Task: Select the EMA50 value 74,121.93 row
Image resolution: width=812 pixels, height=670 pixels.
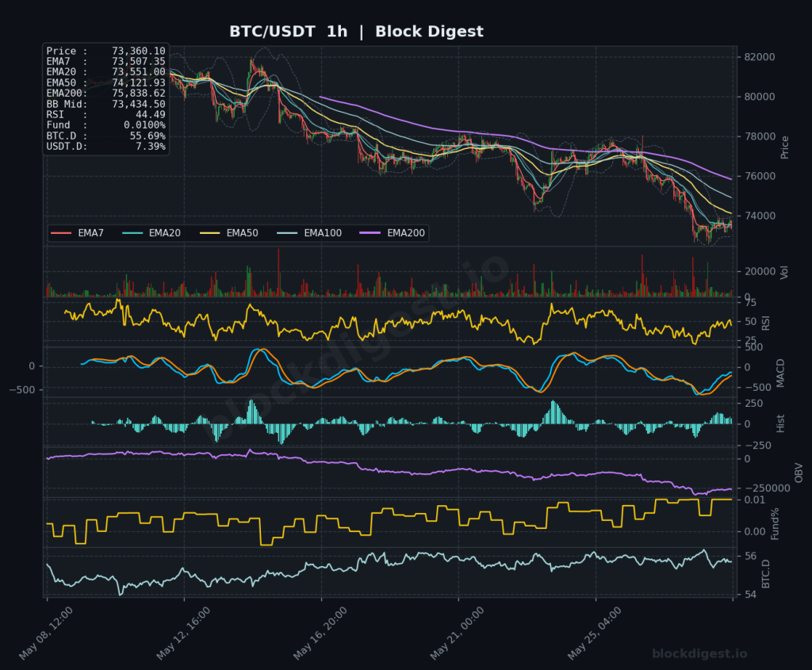Action: point(105,82)
